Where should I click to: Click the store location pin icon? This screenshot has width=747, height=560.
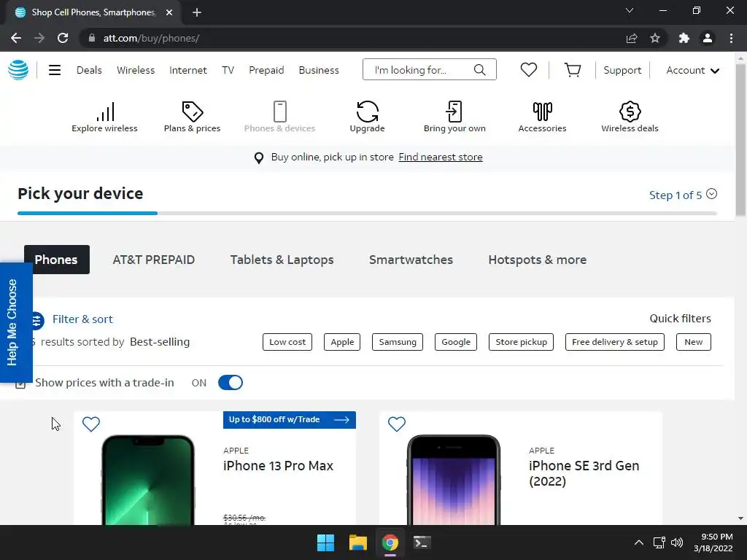pos(259,157)
